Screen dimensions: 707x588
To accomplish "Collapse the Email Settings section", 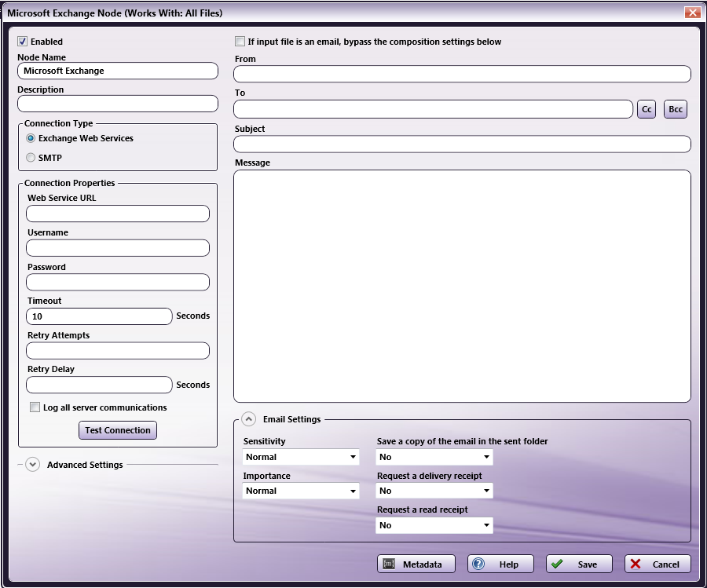I will click(248, 419).
